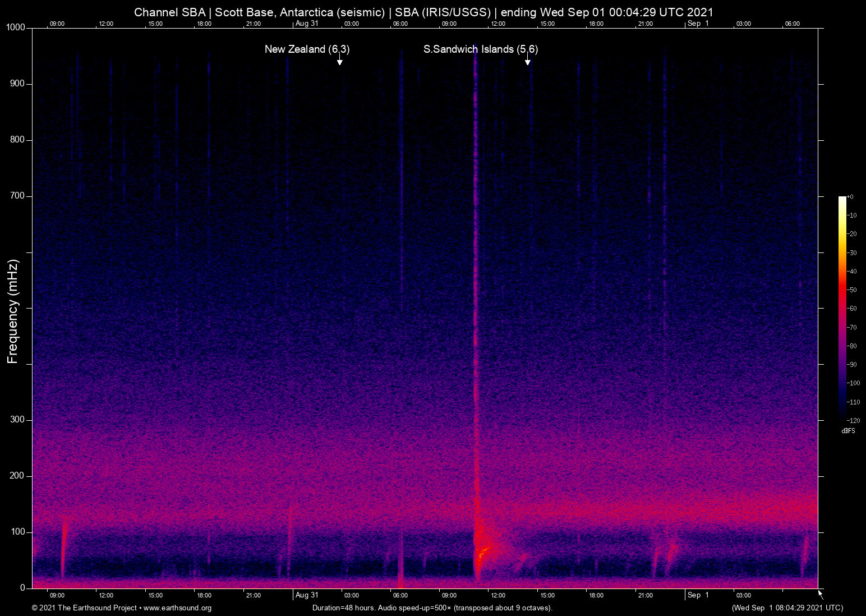This screenshot has width=866, height=616.
Task: Click the 100 mHz tick on the frequency axis
Action: pos(19,531)
